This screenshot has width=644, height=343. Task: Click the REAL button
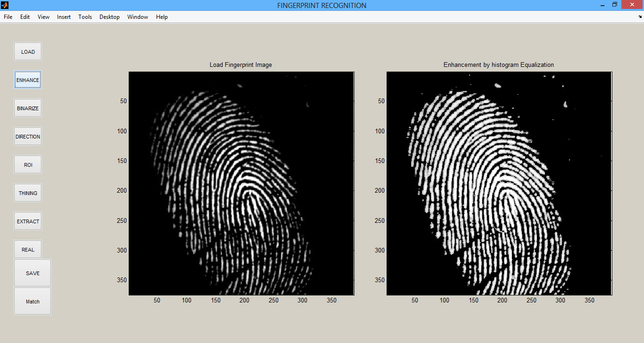(28, 250)
